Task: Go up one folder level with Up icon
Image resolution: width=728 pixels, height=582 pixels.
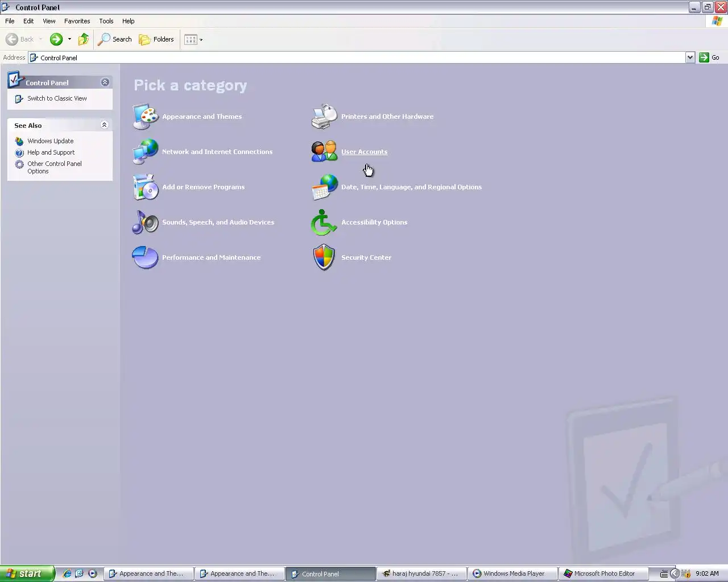Action: pos(84,39)
